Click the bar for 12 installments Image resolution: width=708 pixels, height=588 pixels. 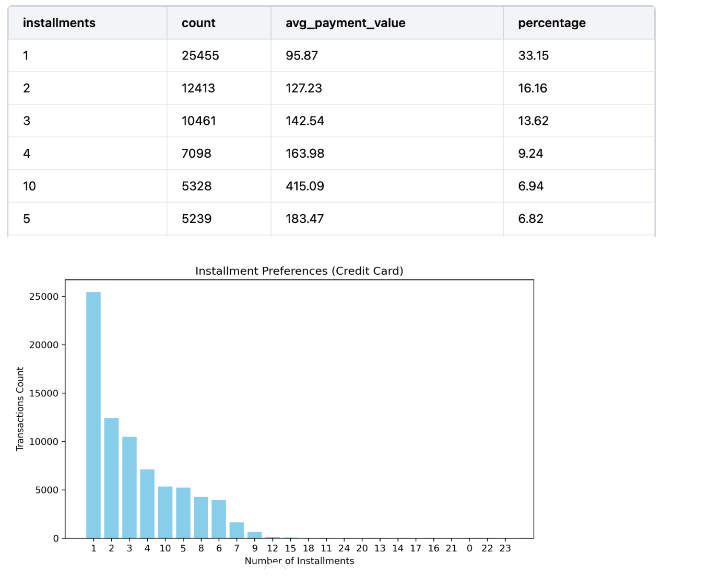point(273,536)
